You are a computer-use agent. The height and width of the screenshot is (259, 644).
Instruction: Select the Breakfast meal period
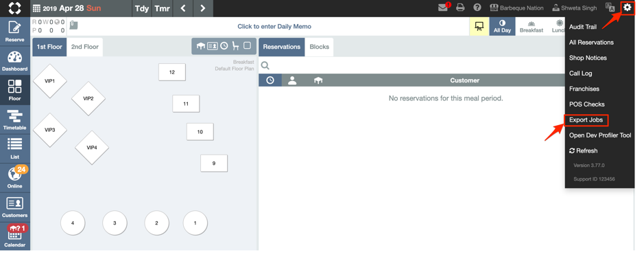pyautogui.click(x=532, y=27)
